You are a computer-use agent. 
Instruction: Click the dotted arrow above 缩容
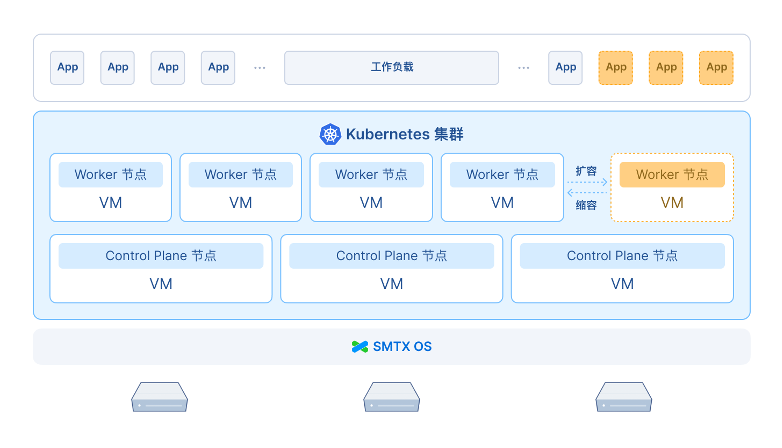(x=587, y=193)
